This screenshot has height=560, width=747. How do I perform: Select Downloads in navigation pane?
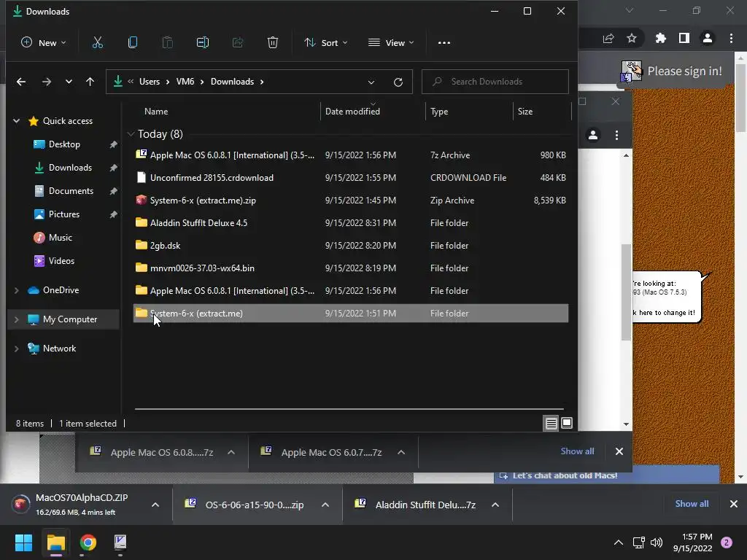click(70, 168)
